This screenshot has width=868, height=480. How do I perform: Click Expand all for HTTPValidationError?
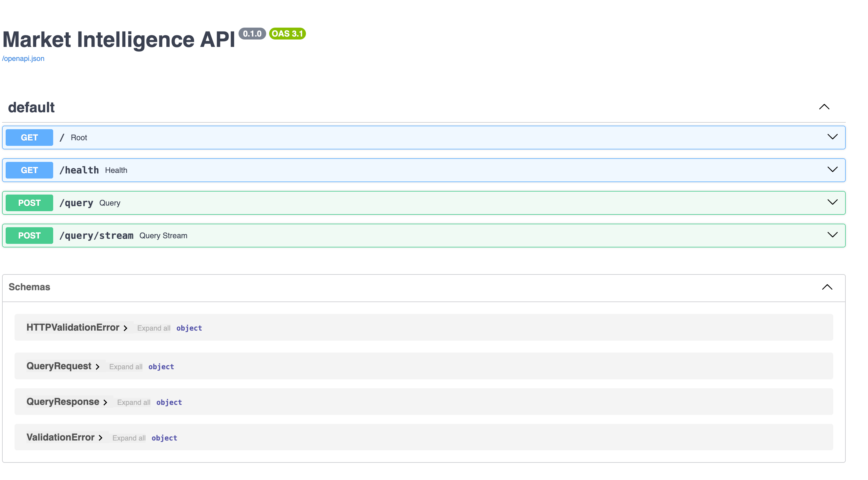point(154,328)
